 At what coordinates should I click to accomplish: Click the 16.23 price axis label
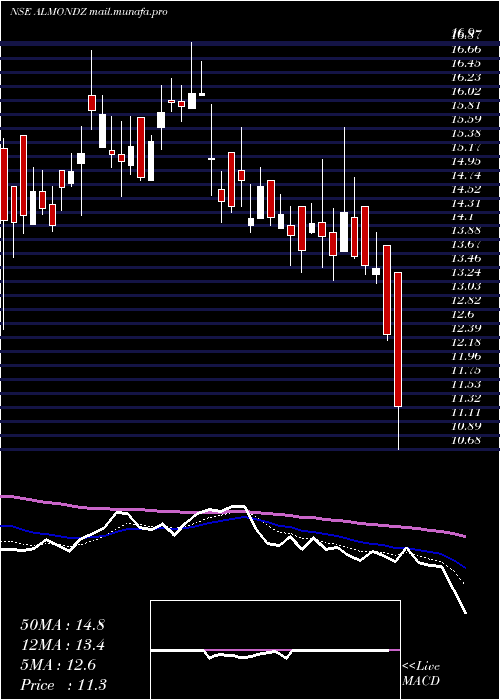[466, 77]
